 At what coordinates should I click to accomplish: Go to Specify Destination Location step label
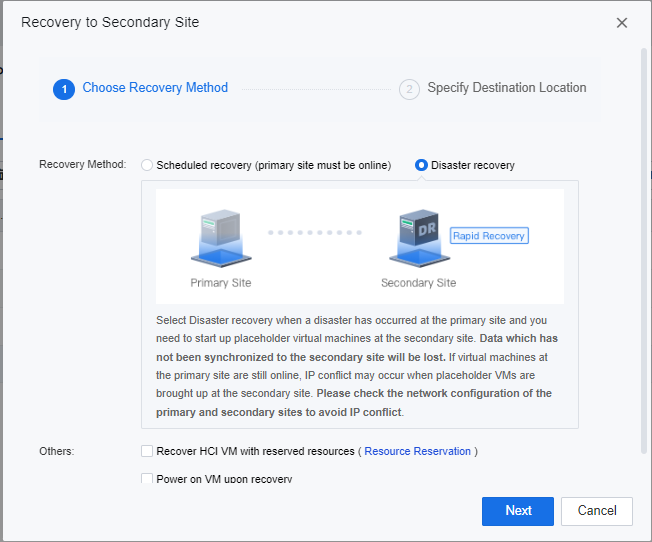[x=506, y=88]
